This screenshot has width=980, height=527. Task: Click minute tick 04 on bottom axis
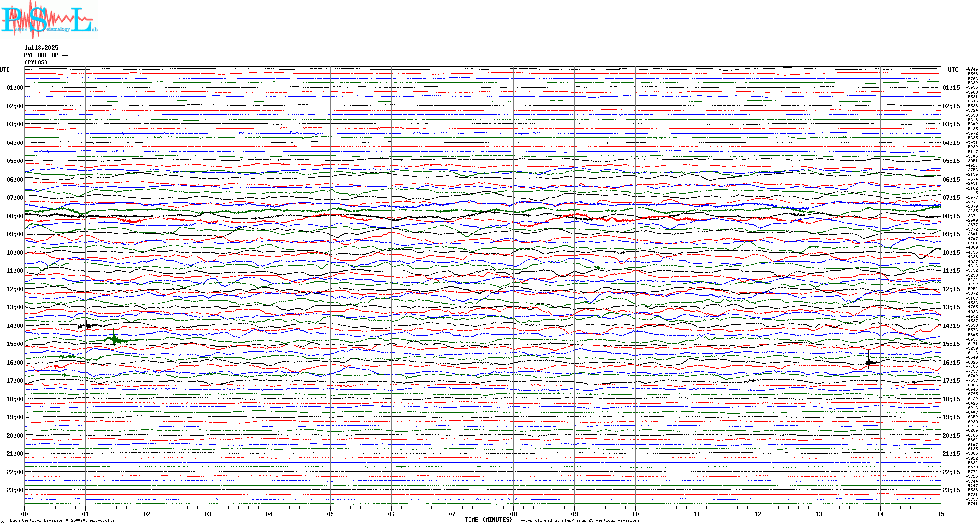[269, 514]
